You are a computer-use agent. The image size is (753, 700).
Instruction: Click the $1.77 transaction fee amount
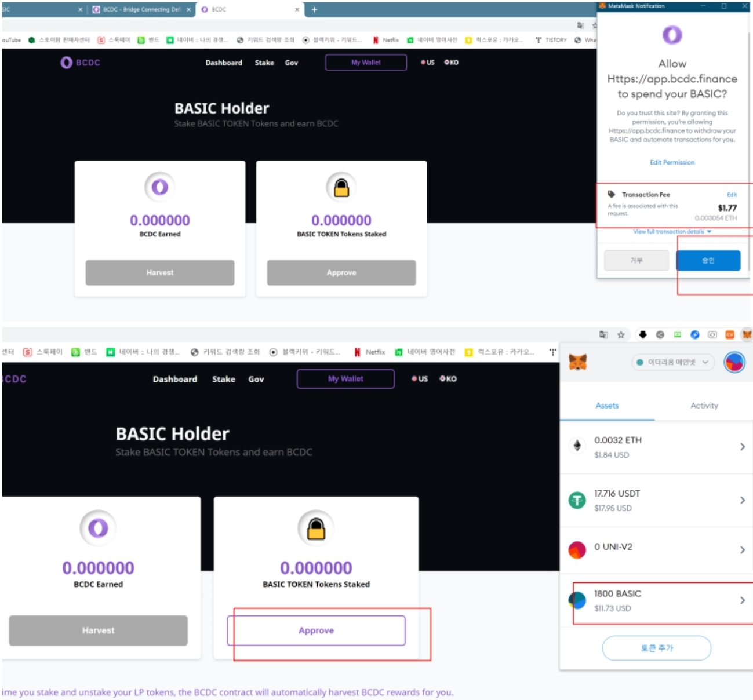coord(727,207)
